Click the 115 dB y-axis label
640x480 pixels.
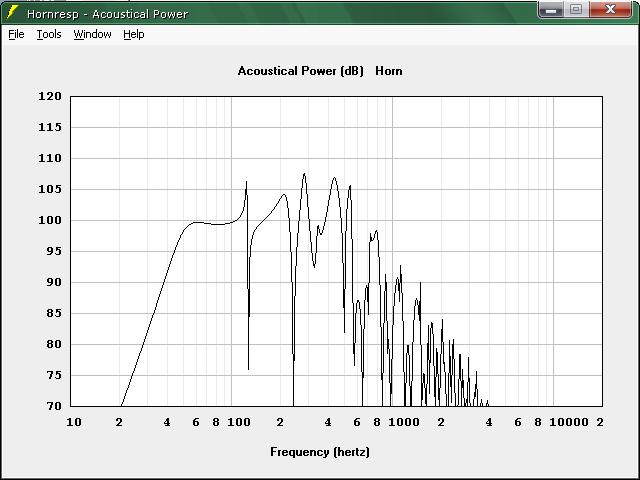click(50, 127)
